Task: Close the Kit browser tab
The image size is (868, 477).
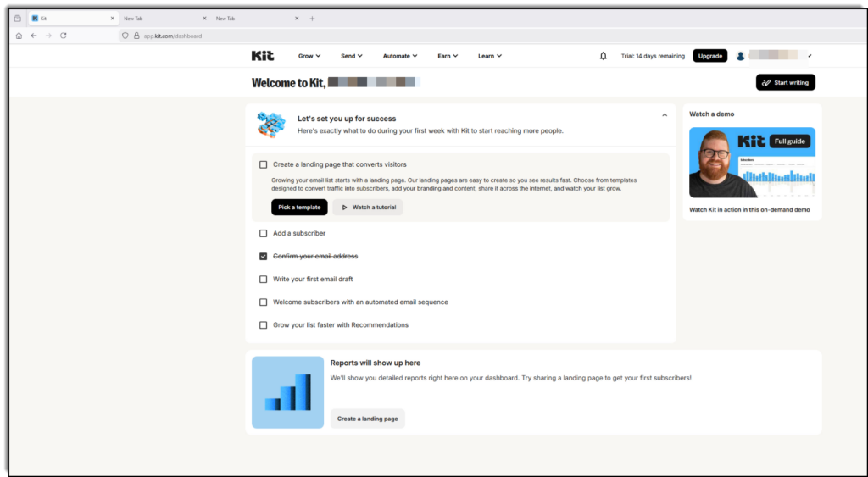Action: pos(113,19)
